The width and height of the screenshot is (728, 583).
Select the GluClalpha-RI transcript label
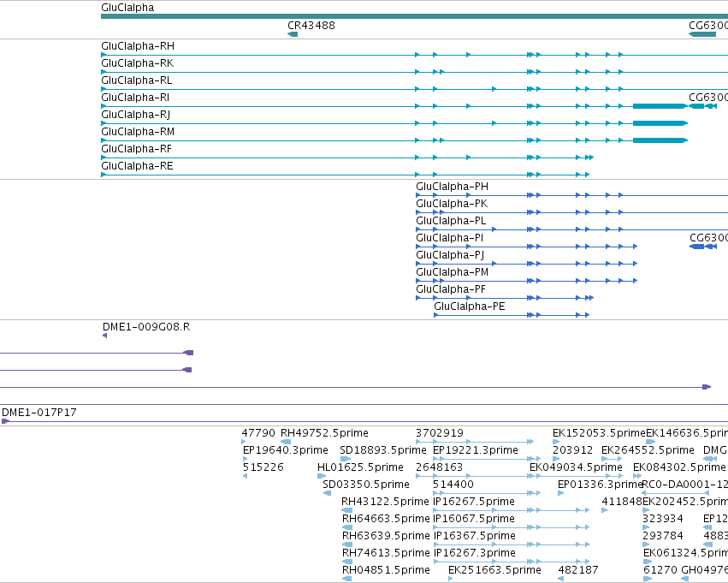[135, 98]
